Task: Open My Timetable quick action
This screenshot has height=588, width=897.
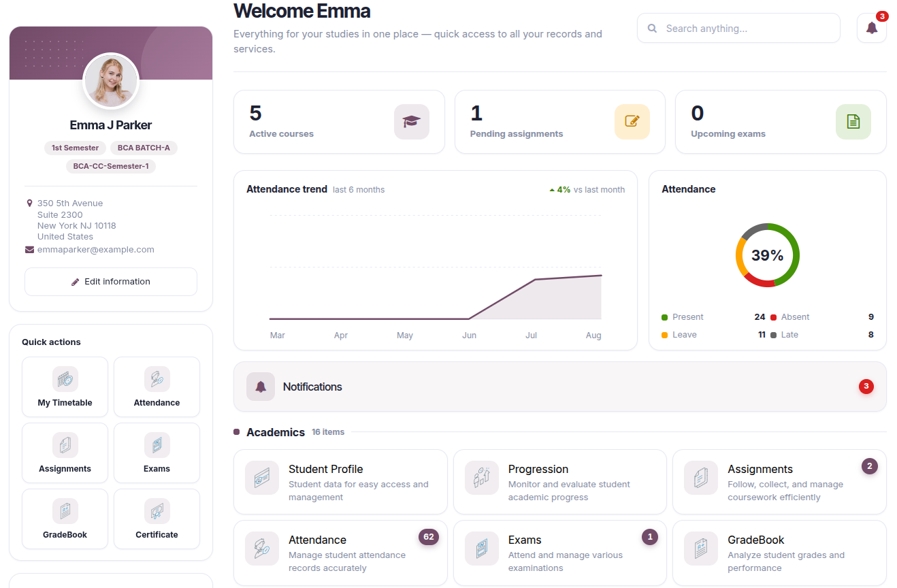Action: click(65, 387)
